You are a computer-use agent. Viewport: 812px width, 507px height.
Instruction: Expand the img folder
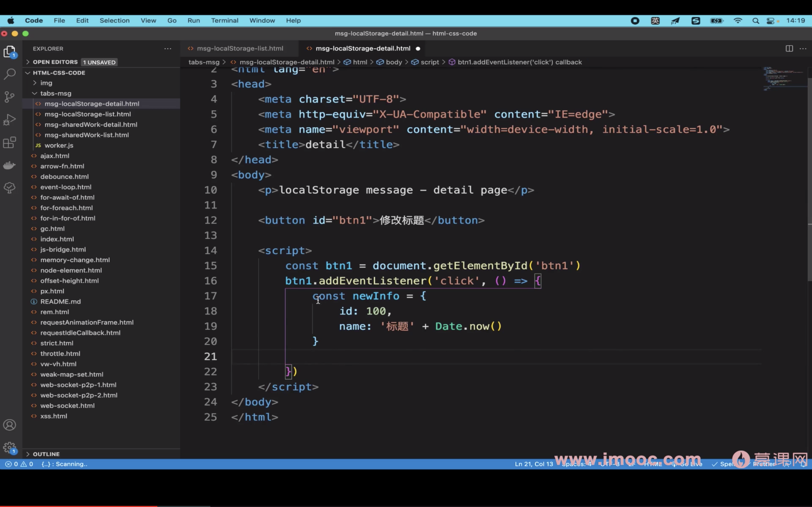pos(46,83)
